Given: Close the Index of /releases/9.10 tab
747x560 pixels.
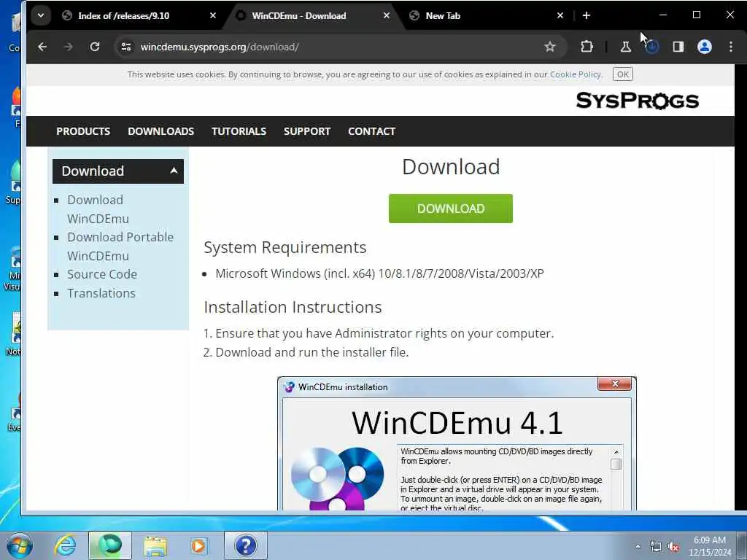Looking at the screenshot, I should [213, 15].
